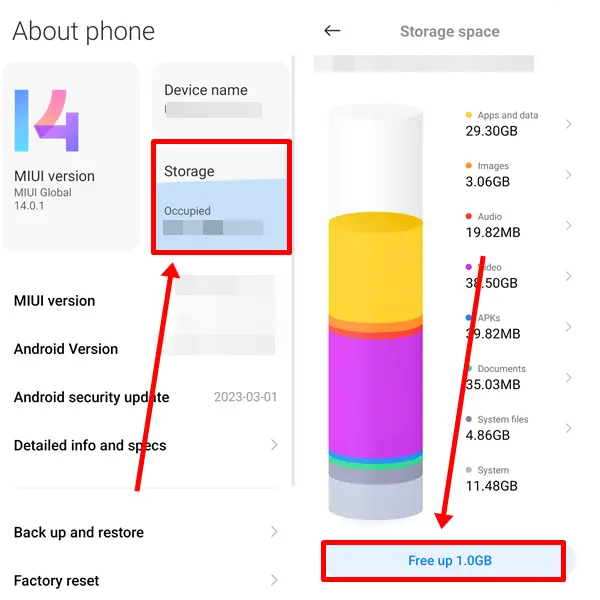This screenshot has width=600, height=600.
Task: Open the Storage Occupied card
Action: pos(221,196)
